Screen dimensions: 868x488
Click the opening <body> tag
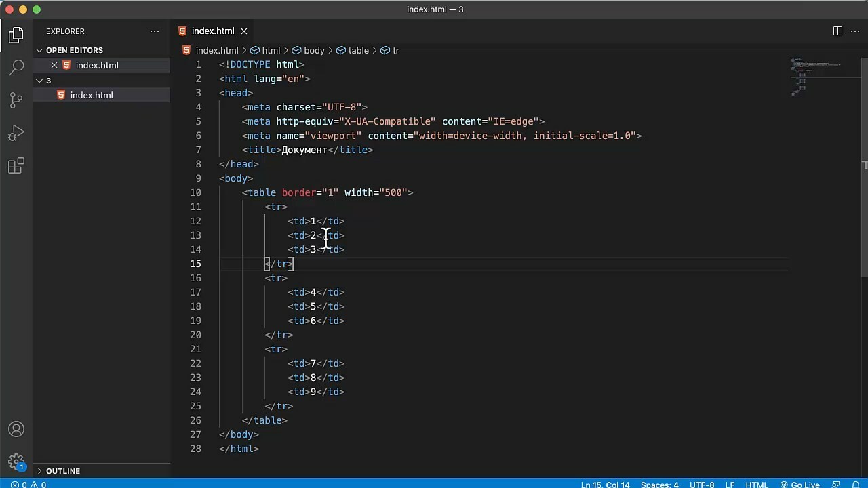pyautogui.click(x=236, y=178)
